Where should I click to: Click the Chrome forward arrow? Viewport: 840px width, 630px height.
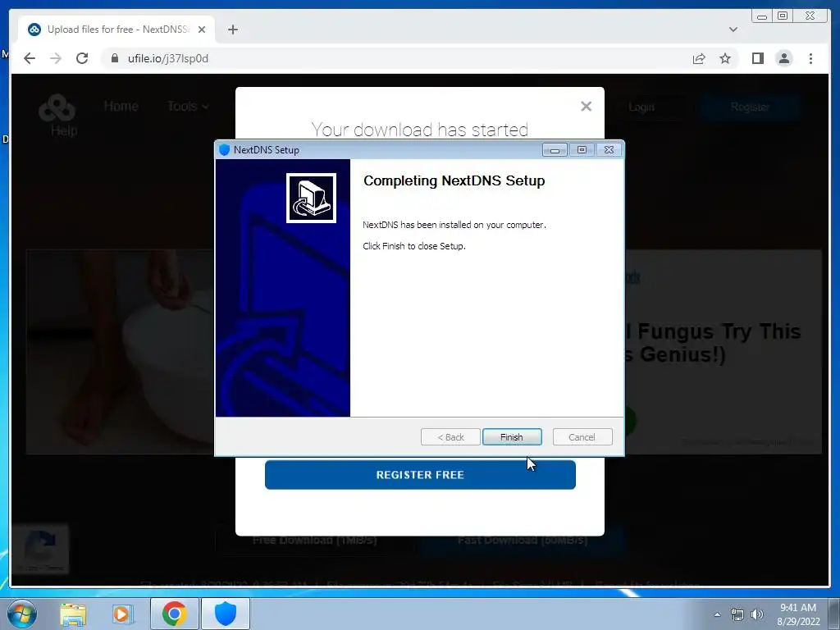[x=56, y=58]
